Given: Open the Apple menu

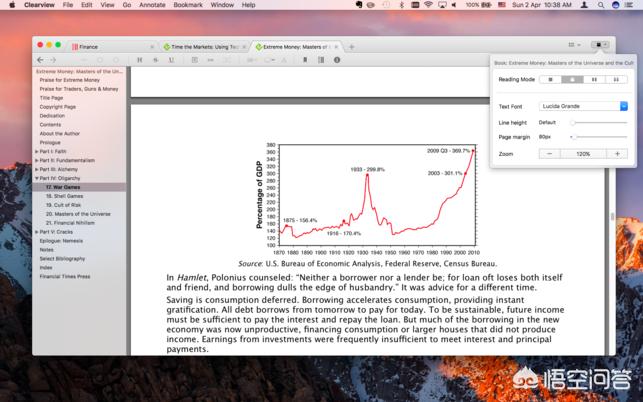Looking at the screenshot, I should click(x=12, y=5).
